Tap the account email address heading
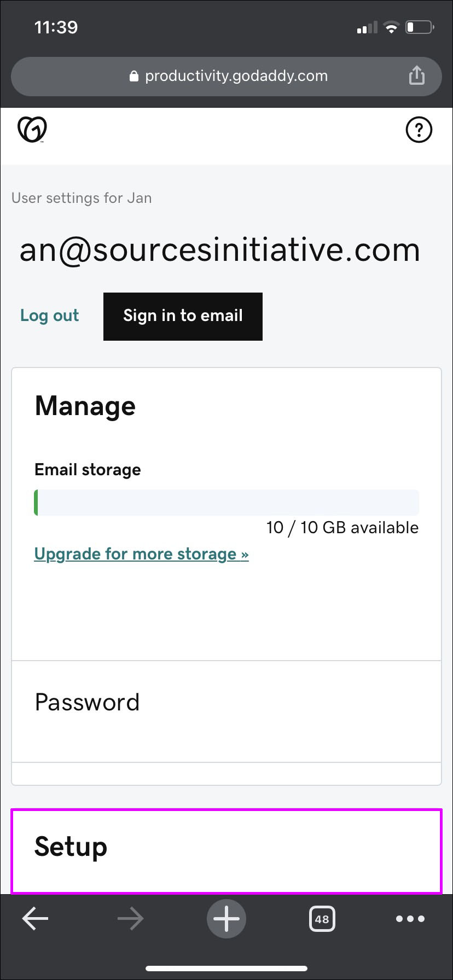 [x=220, y=250]
